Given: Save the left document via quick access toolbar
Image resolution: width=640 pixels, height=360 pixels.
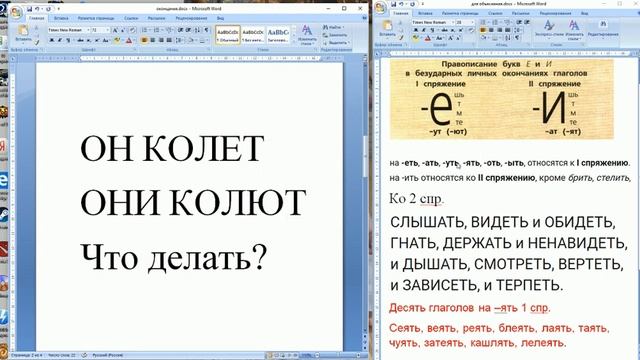Looking at the screenshot, I should pos(29,9).
